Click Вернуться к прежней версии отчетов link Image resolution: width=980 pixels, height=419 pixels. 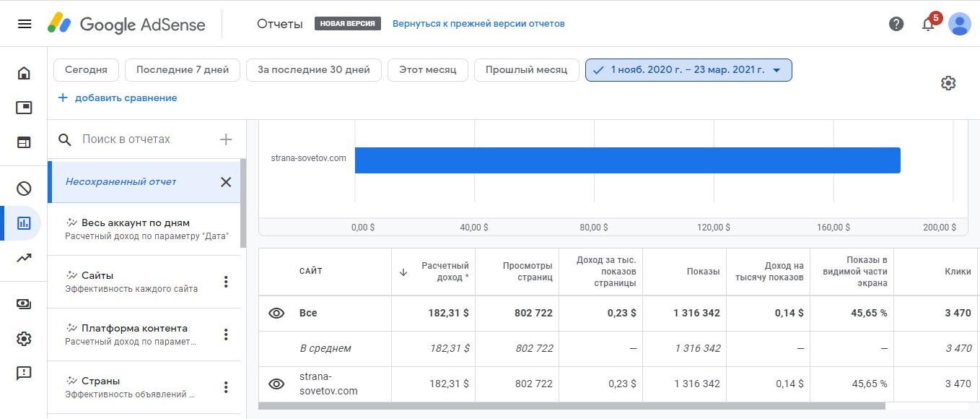point(478,24)
